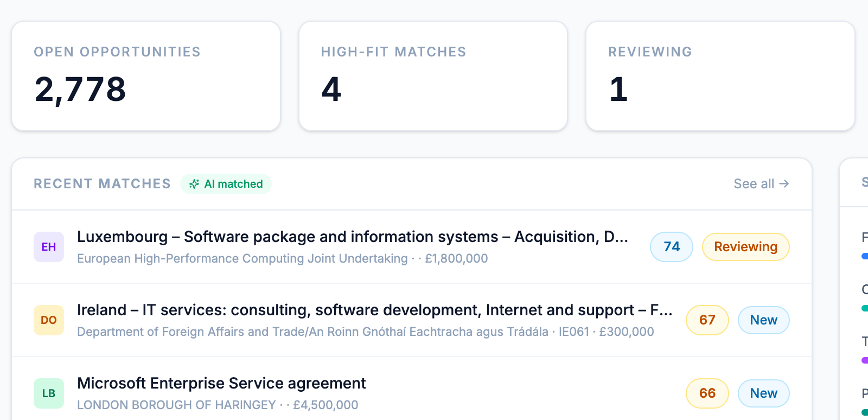Click the New badge on Microsoft row
Viewport: 868px width, 420px height.
[x=764, y=393]
